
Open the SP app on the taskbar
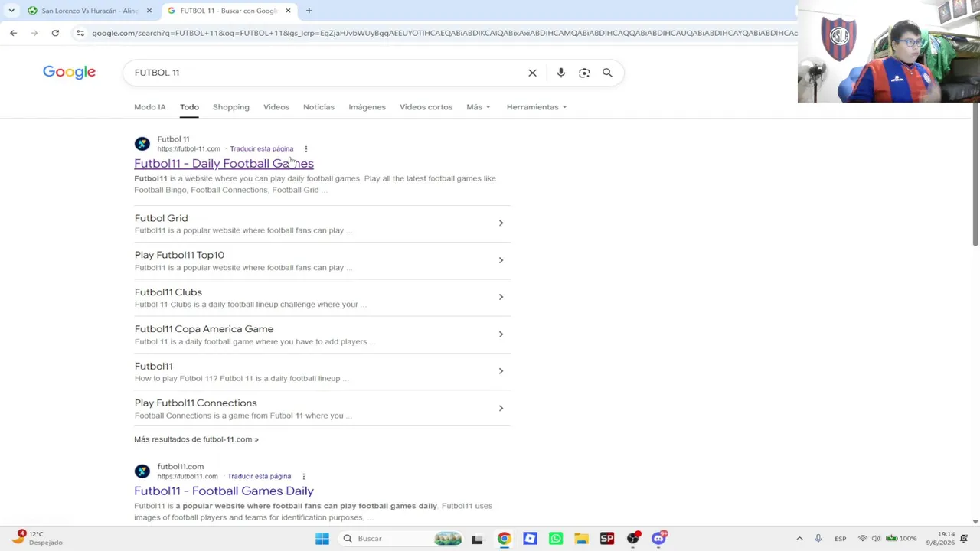pyautogui.click(x=607, y=539)
